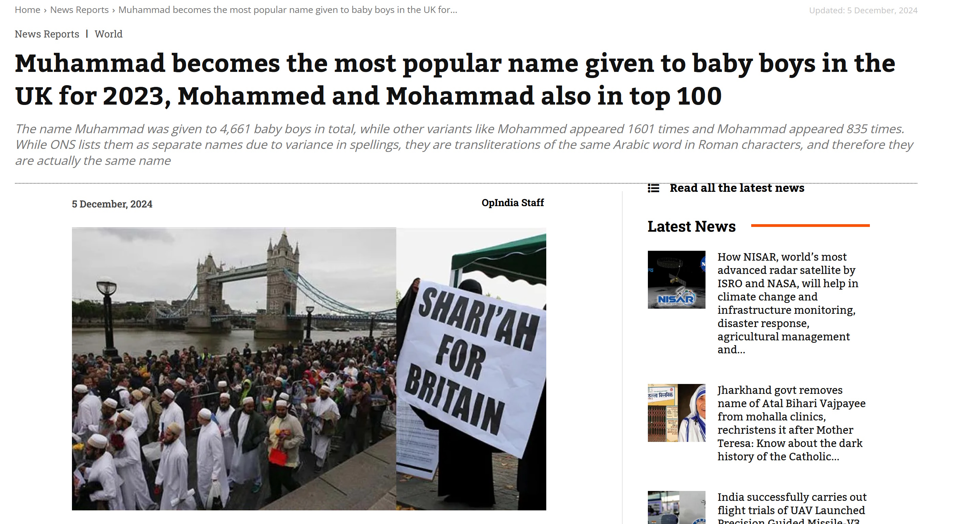This screenshot has height=524, width=980.
Task: Click the list icon beside Read all the latest news
Action: point(653,188)
